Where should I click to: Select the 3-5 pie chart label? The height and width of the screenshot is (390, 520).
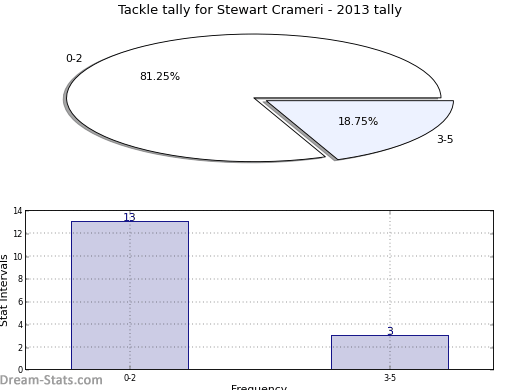445,139
